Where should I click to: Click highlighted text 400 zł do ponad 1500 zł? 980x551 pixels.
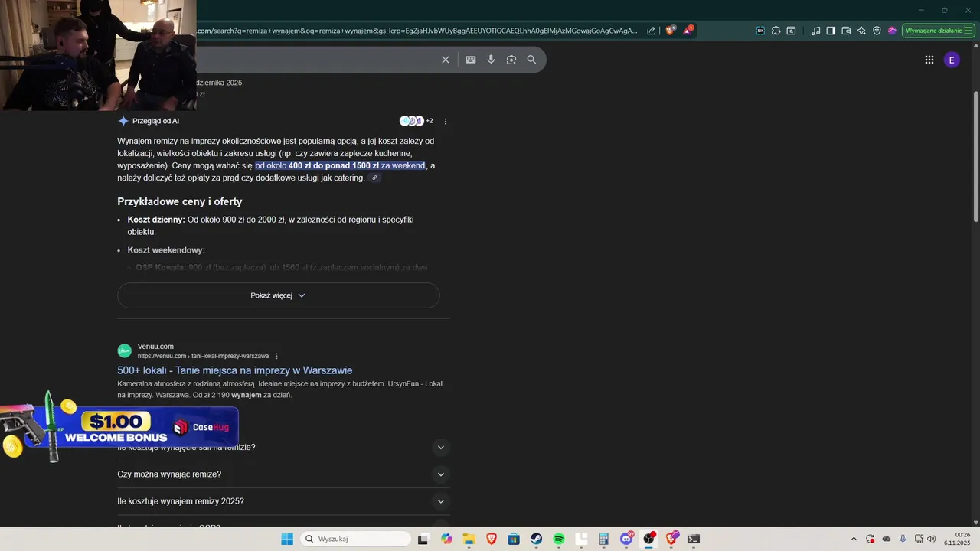334,165
